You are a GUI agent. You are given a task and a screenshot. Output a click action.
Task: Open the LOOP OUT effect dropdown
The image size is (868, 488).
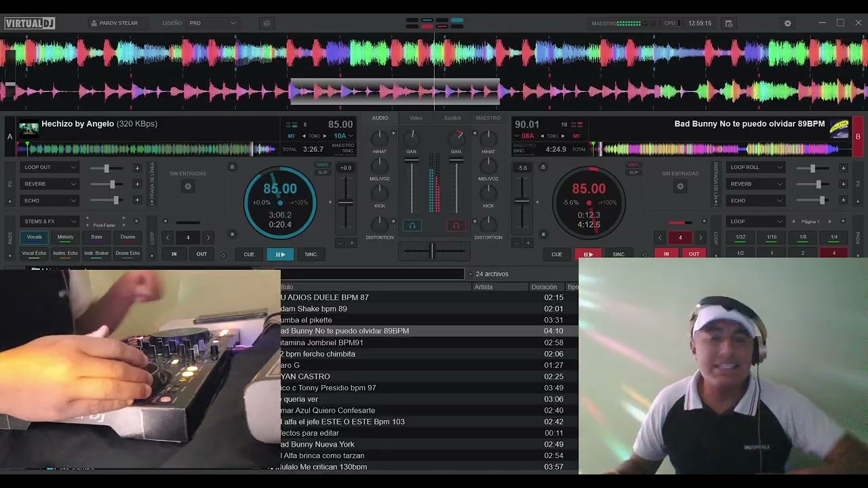50,167
